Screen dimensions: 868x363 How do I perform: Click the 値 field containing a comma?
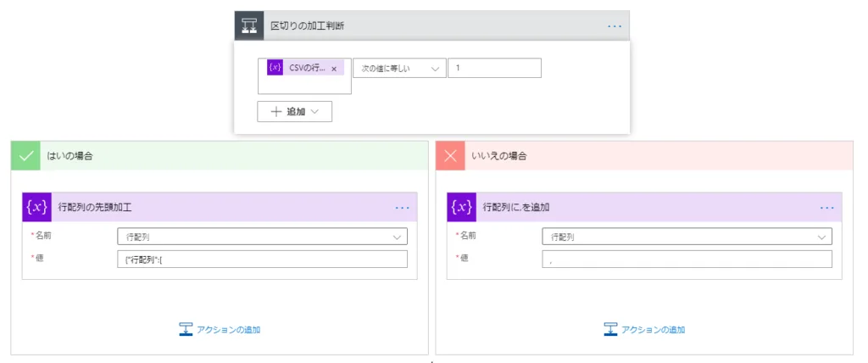point(687,260)
